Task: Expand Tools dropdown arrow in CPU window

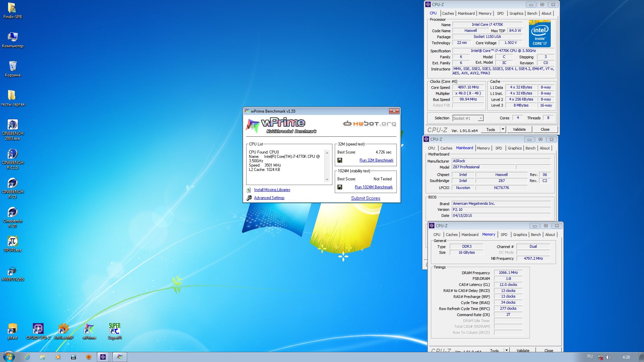Action: click(x=503, y=129)
